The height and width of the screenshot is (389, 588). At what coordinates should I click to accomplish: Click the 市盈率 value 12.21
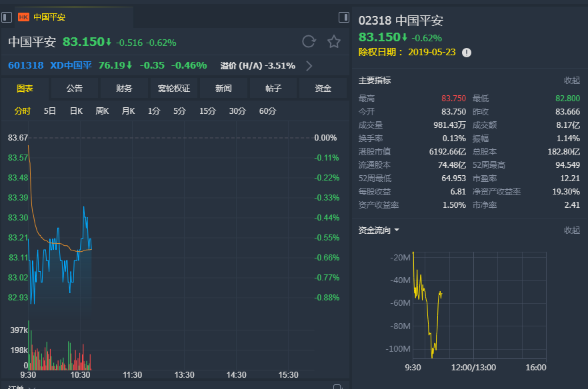[x=570, y=179]
